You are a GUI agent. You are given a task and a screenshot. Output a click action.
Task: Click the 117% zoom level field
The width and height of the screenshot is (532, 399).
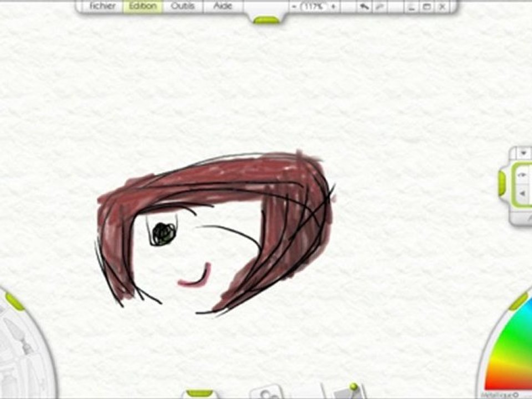tap(314, 7)
